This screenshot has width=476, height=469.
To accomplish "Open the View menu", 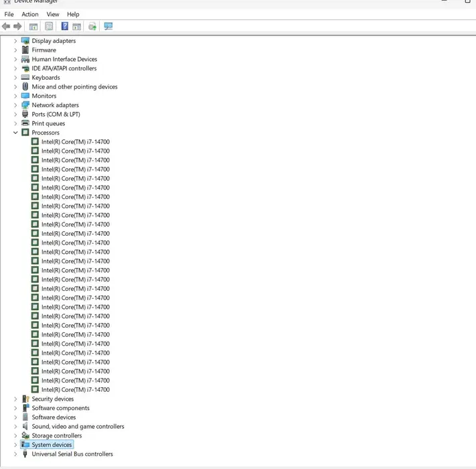I will [x=52, y=14].
